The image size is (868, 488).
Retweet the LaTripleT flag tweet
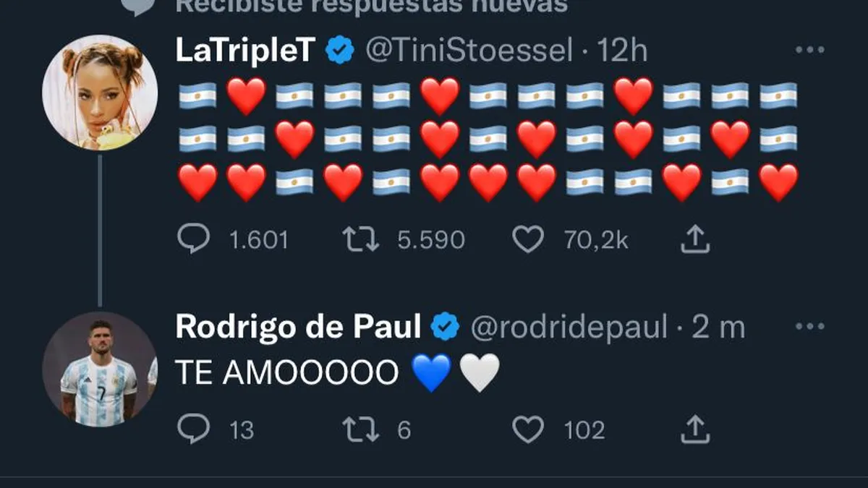pyautogui.click(x=360, y=239)
